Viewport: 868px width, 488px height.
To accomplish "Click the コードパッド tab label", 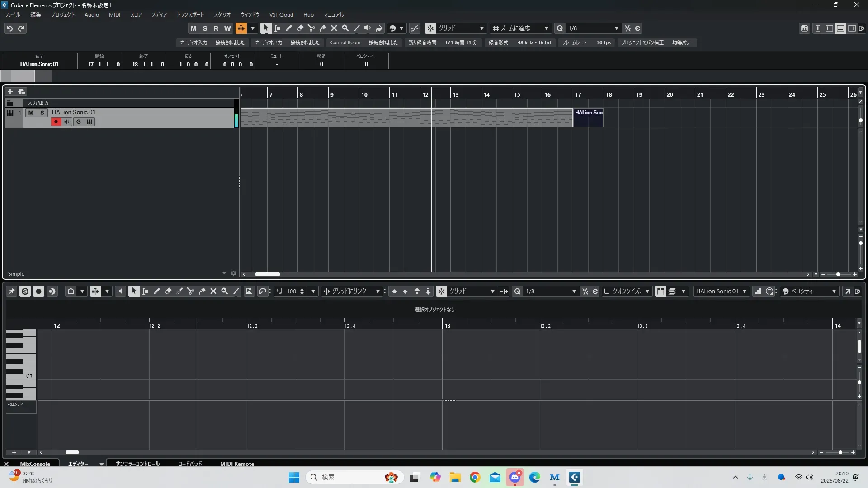I will pyautogui.click(x=190, y=464).
